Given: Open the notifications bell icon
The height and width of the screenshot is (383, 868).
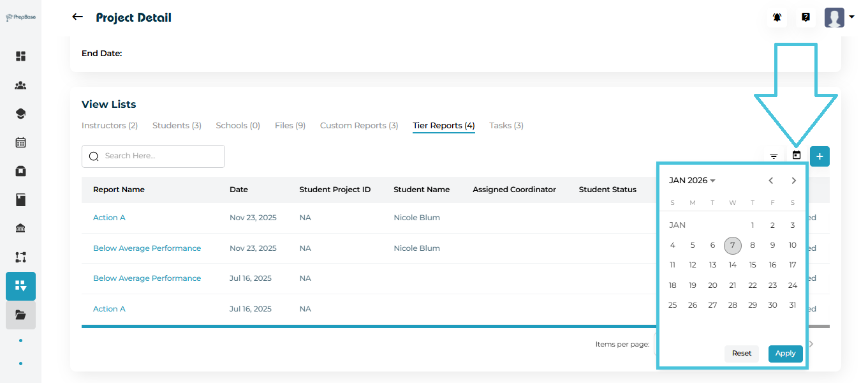Looking at the screenshot, I should coord(777,18).
